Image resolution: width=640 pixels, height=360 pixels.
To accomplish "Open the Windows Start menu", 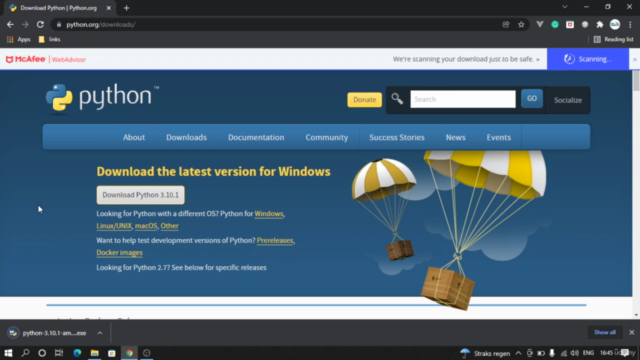I will 8,353.
